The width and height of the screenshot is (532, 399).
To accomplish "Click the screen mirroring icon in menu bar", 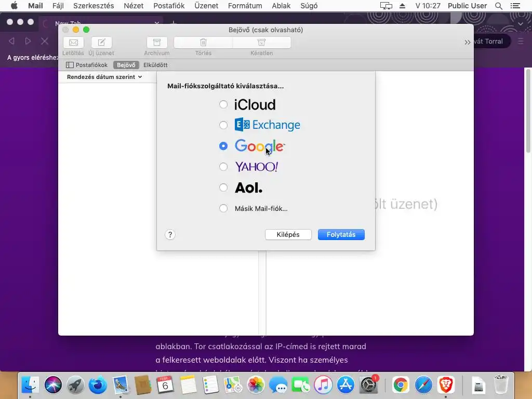I will 386,6.
